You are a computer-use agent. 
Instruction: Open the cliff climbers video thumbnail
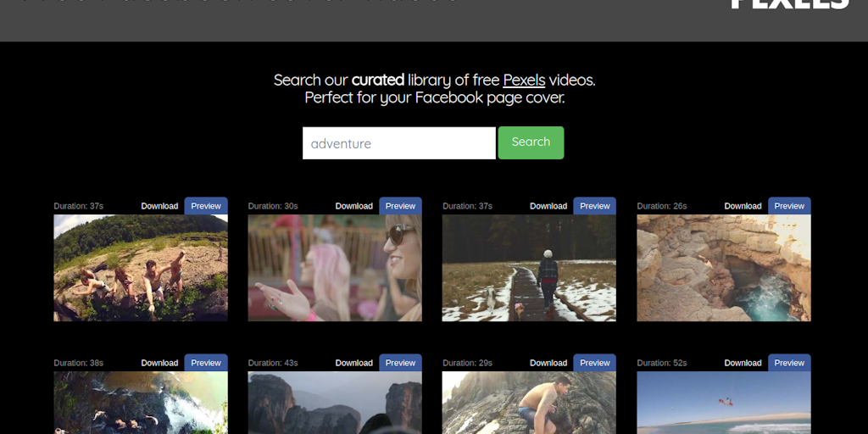pyautogui.click(x=141, y=268)
